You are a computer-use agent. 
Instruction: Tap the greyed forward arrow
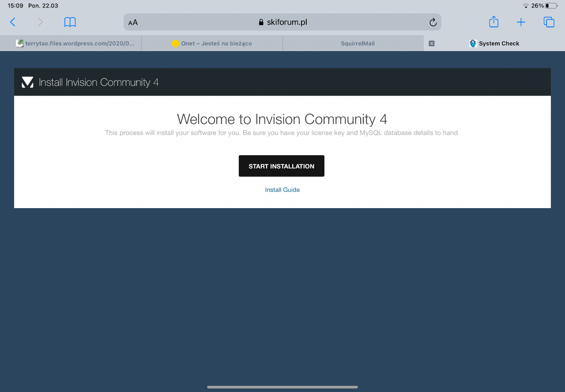(40, 22)
